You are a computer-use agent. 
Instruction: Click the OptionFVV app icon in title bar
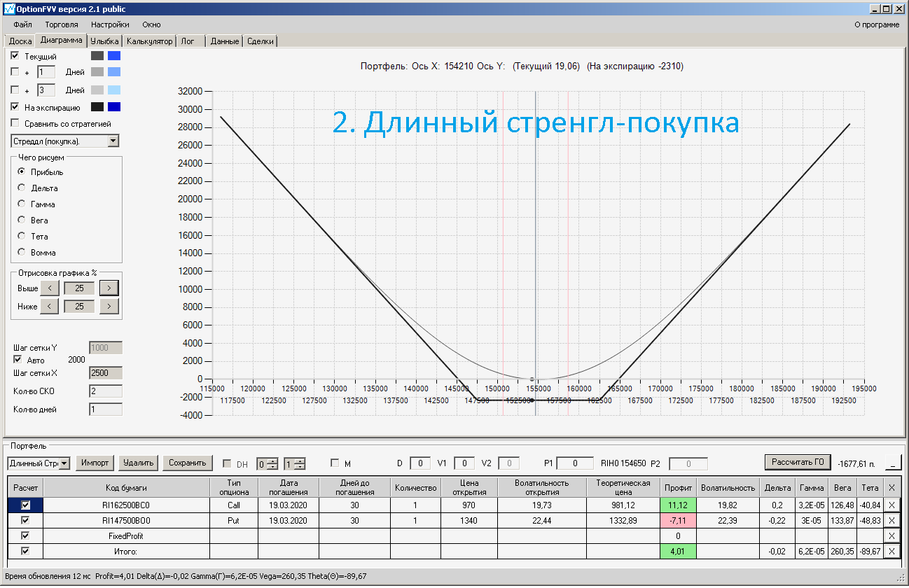pyautogui.click(x=9, y=9)
